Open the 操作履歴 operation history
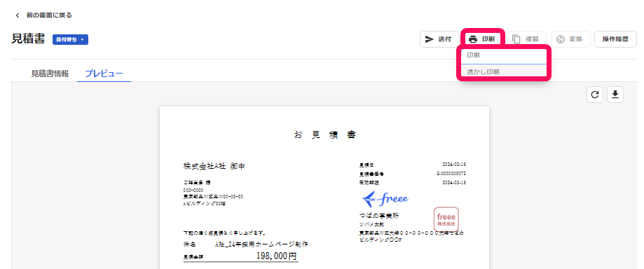This screenshot has width=644, height=269. coord(615,39)
